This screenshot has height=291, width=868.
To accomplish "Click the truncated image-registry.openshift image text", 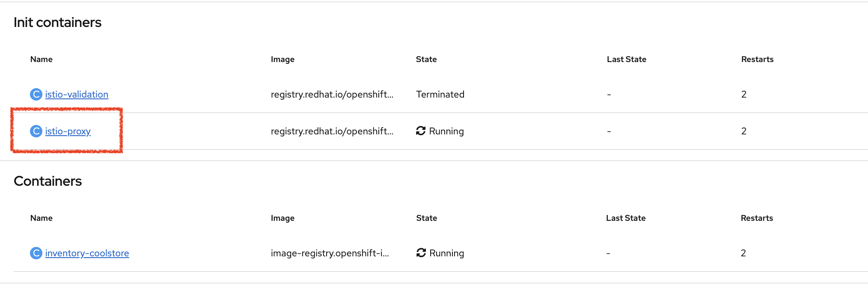I will pos(330,253).
